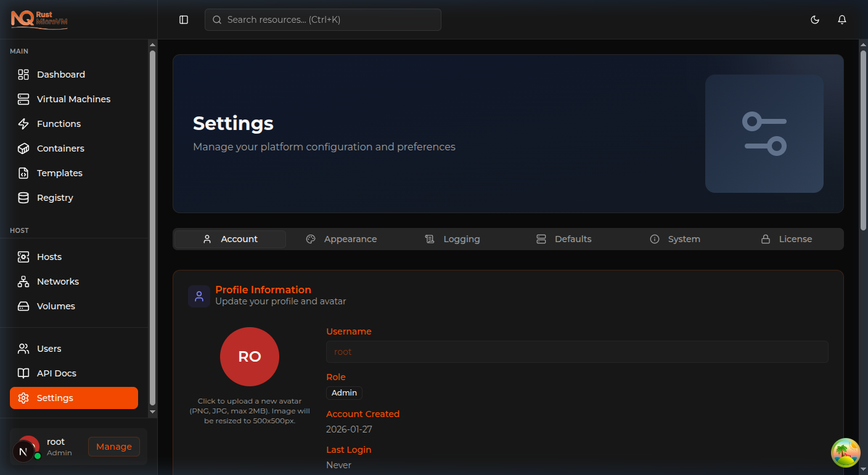The width and height of the screenshot is (868, 475).
Task: Open the Volumes section
Action: coord(55,306)
